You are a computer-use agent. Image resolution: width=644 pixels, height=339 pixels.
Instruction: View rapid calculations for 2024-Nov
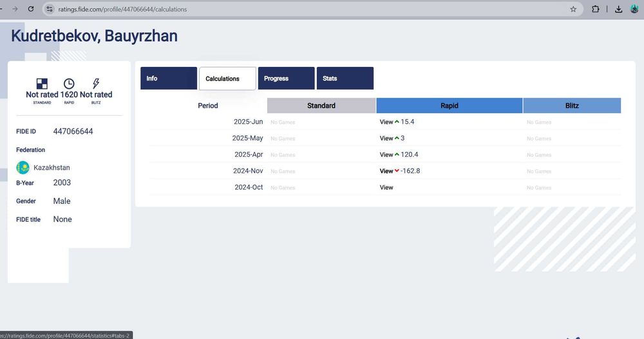tap(386, 171)
